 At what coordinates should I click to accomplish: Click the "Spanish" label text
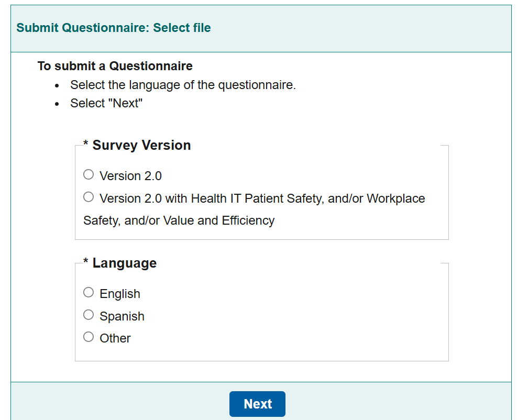[x=122, y=316]
